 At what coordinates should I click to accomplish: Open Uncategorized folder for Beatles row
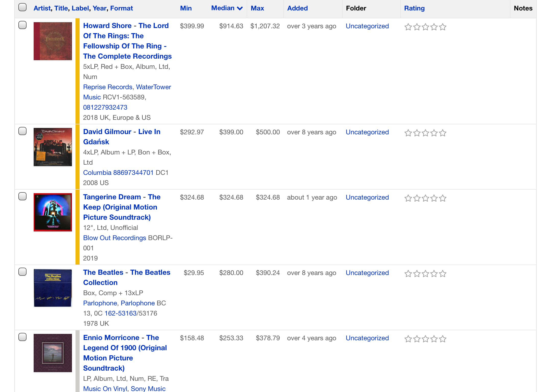click(x=367, y=273)
